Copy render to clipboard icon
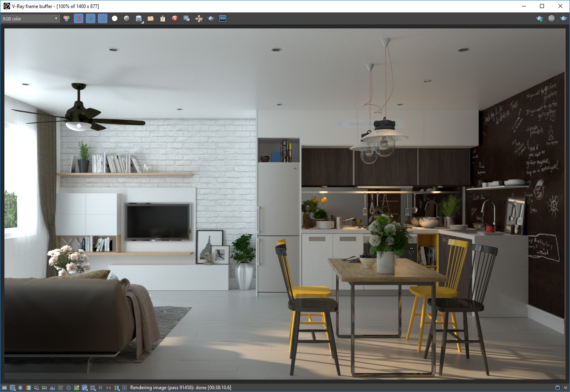This screenshot has width=570, height=392. (x=163, y=18)
